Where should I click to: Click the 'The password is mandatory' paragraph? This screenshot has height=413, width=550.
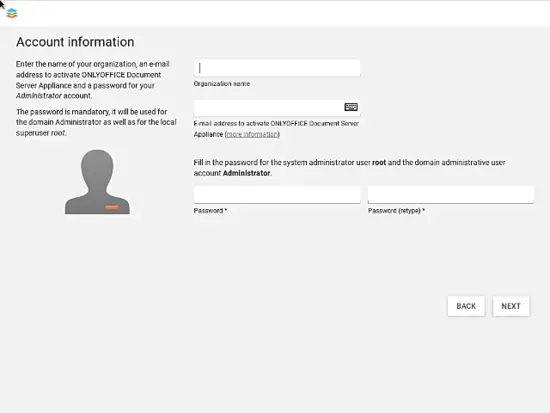pos(96,122)
